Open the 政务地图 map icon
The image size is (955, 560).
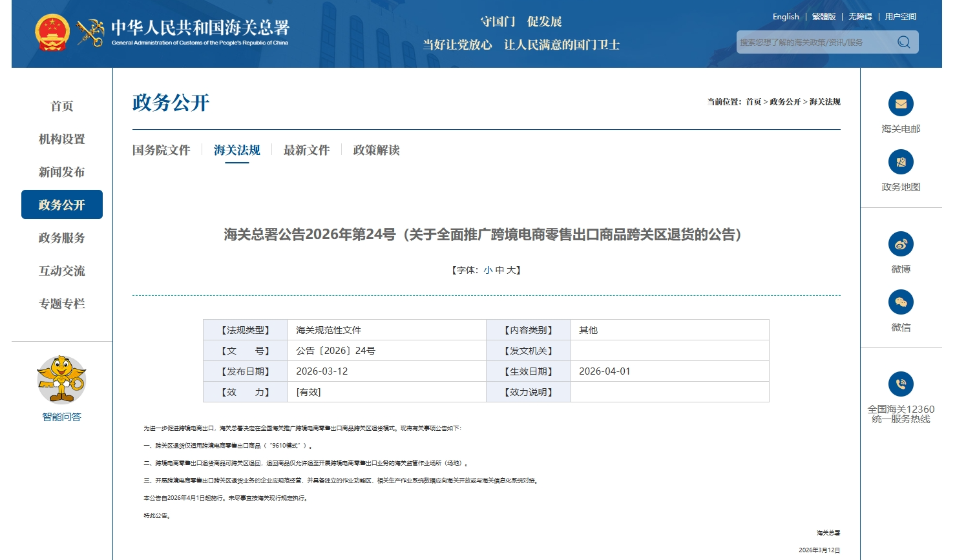tap(901, 162)
